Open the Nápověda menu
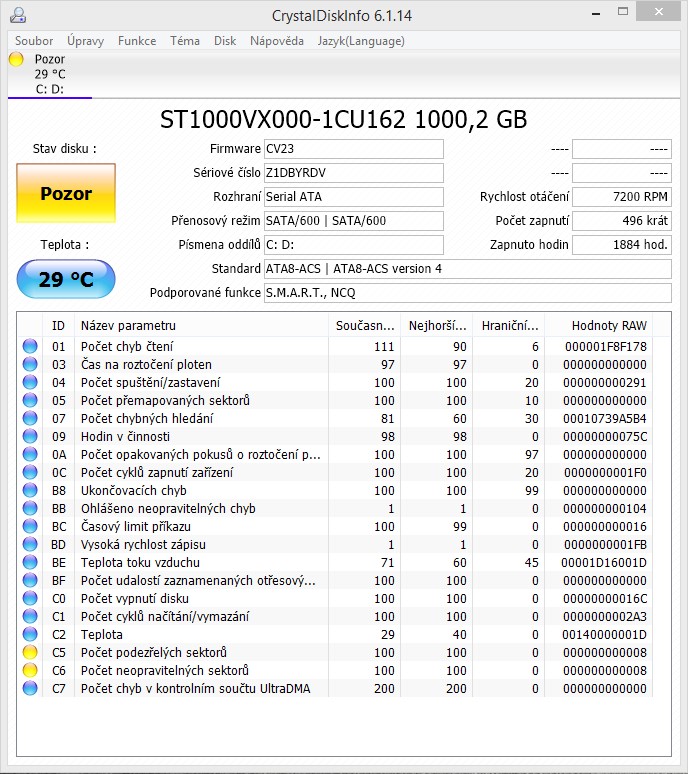 (x=277, y=41)
